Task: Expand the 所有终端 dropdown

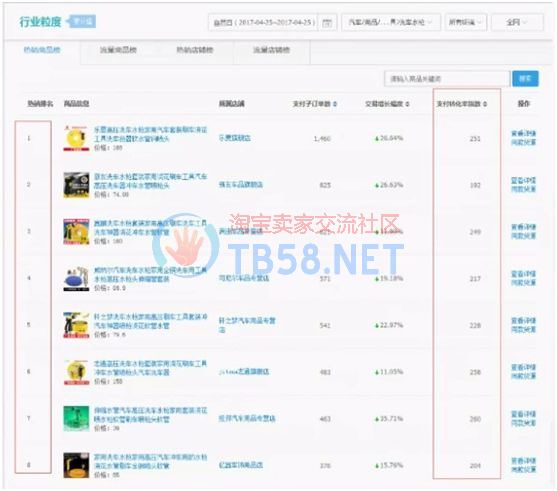Action: point(466,22)
